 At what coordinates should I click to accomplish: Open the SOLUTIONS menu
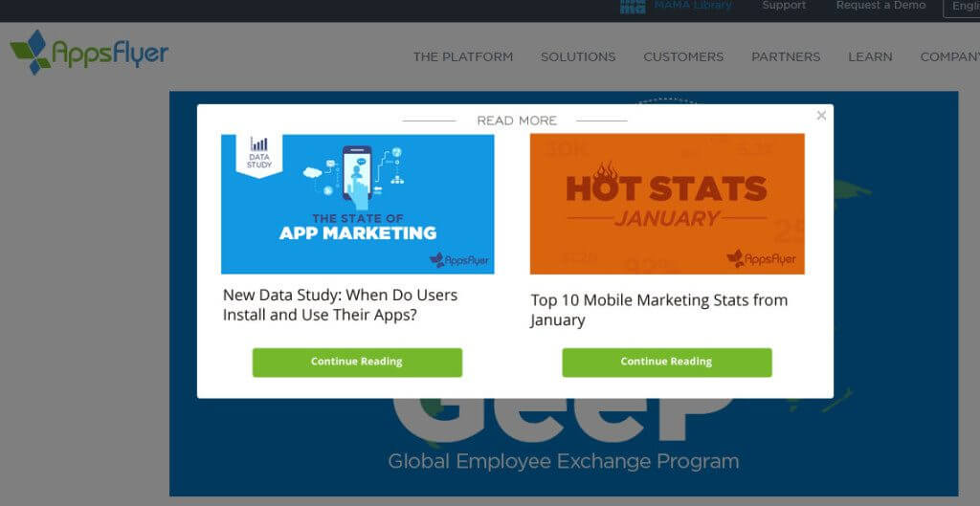coord(578,56)
